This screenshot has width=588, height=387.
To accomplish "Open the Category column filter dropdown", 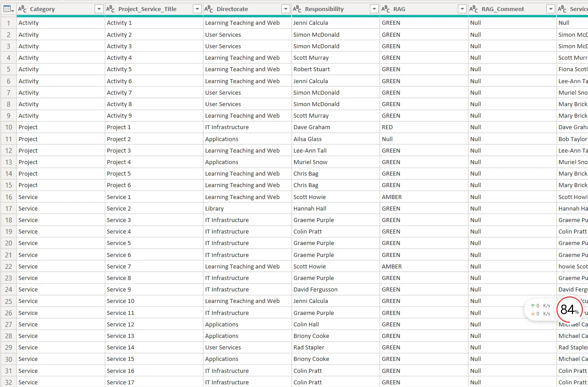I will pyautogui.click(x=100, y=9).
